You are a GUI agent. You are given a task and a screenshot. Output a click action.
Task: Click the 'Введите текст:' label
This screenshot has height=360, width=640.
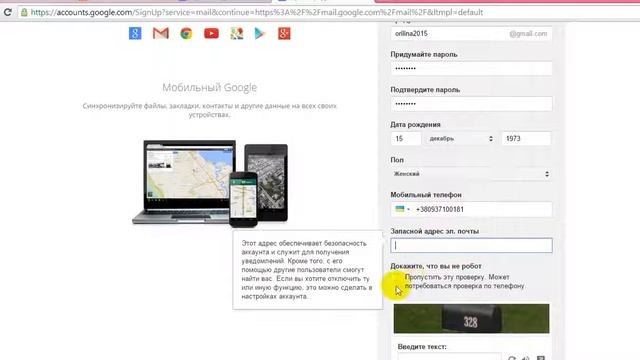click(x=422, y=347)
